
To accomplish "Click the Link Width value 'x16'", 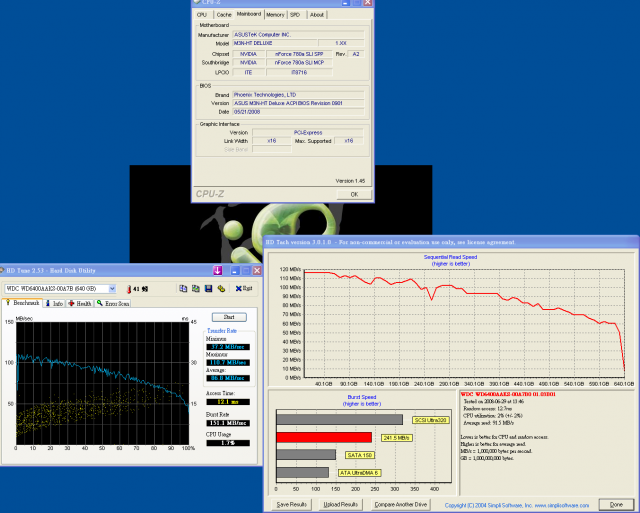I will coord(271,141).
